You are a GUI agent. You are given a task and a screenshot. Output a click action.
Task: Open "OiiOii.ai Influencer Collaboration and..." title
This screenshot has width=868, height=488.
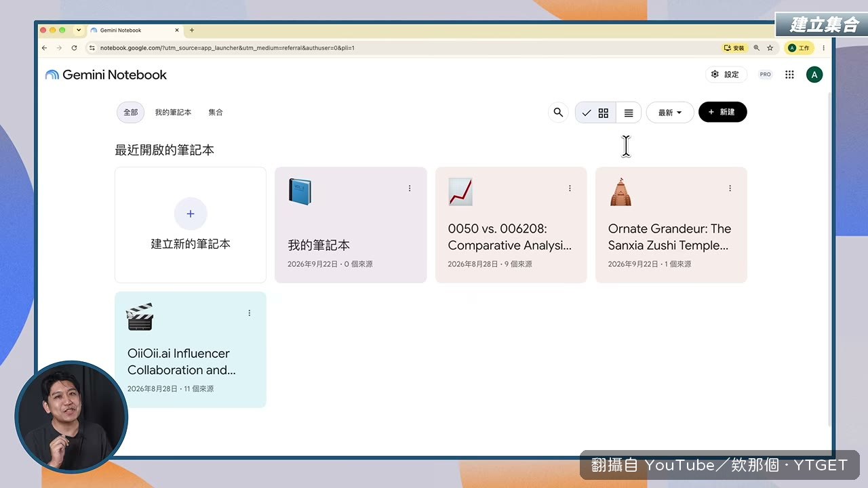coord(182,362)
